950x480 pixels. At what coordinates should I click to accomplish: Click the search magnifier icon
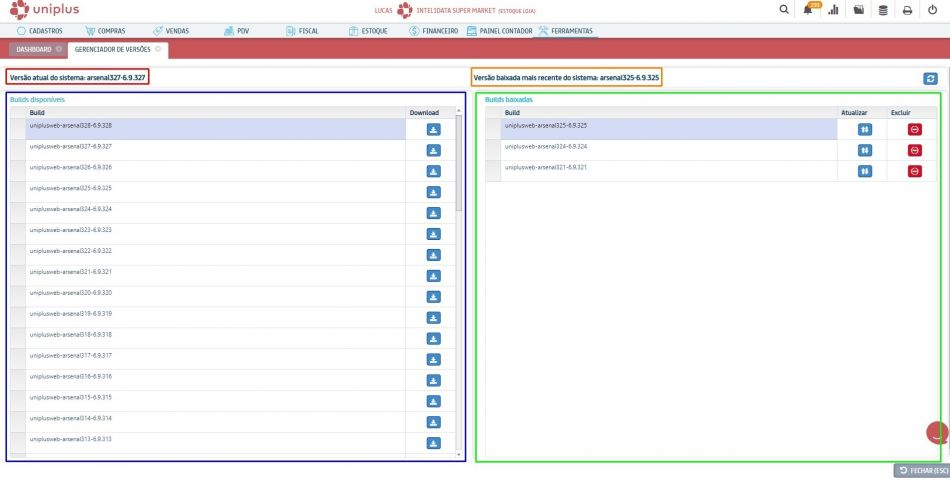784,10
